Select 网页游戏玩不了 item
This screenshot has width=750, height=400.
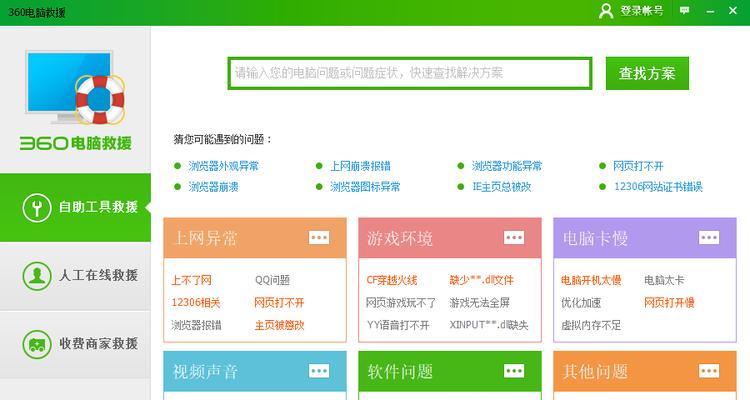tap(401, 302)
